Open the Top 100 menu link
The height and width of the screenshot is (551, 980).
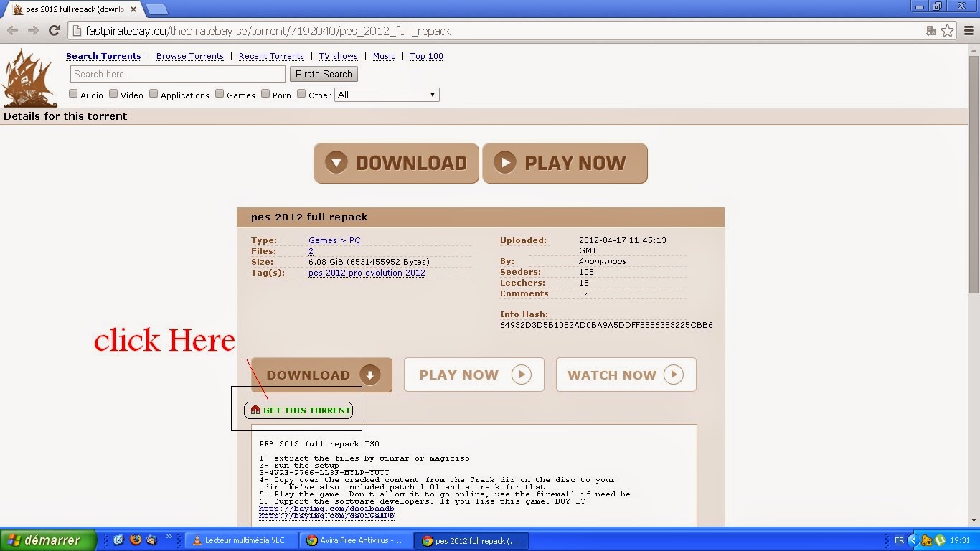[x=427, y=56]
